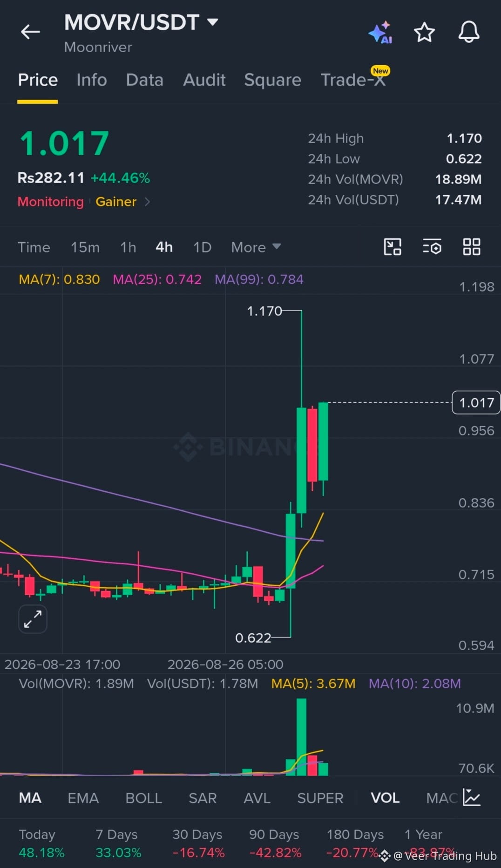Expand the More timeframes dropdown

pos(256,247)
